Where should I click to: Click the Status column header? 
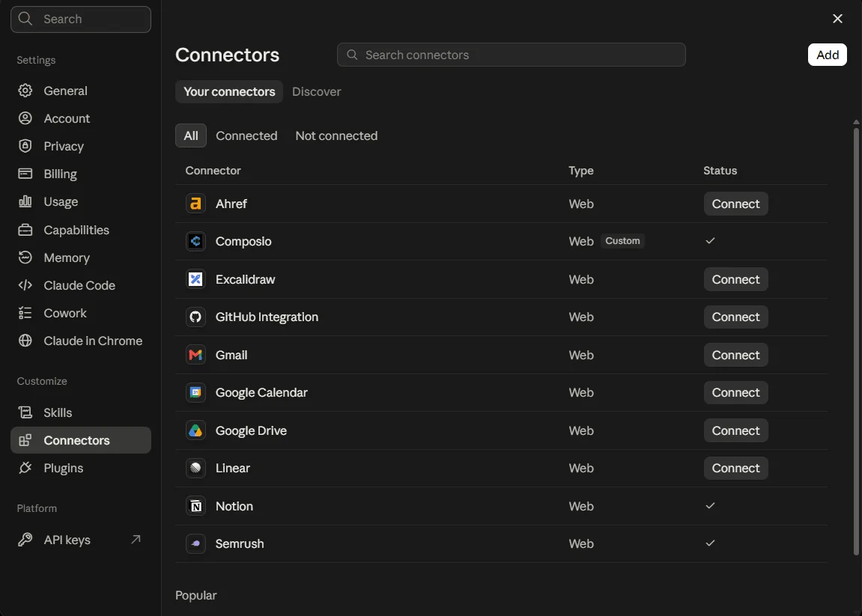(720, 171)
